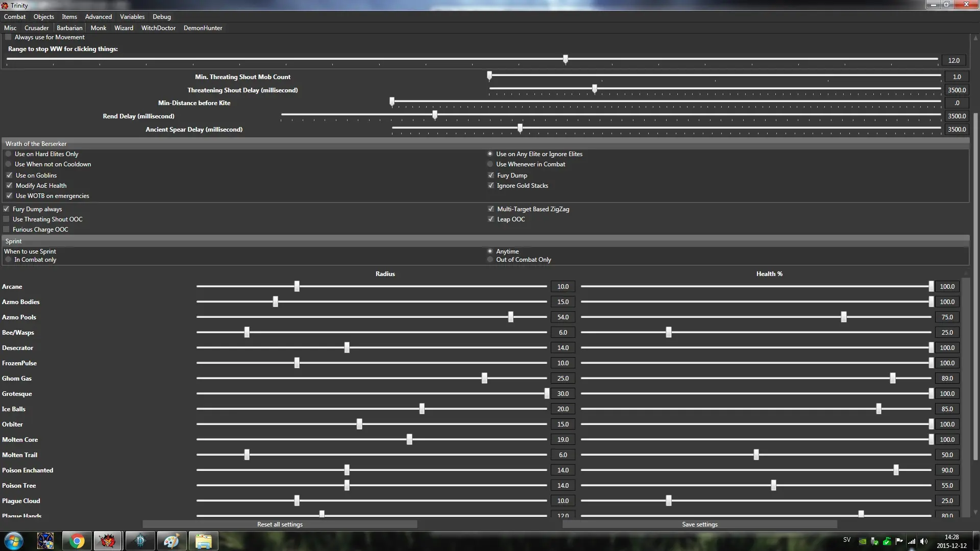
Task: Open the Advanced menu
Action: coord(99,17)
